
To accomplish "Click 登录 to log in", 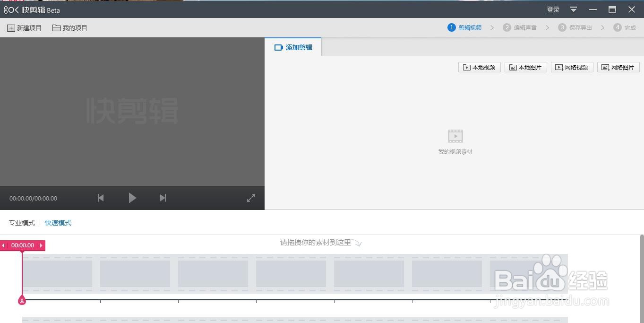I will [x=553, y=9].
